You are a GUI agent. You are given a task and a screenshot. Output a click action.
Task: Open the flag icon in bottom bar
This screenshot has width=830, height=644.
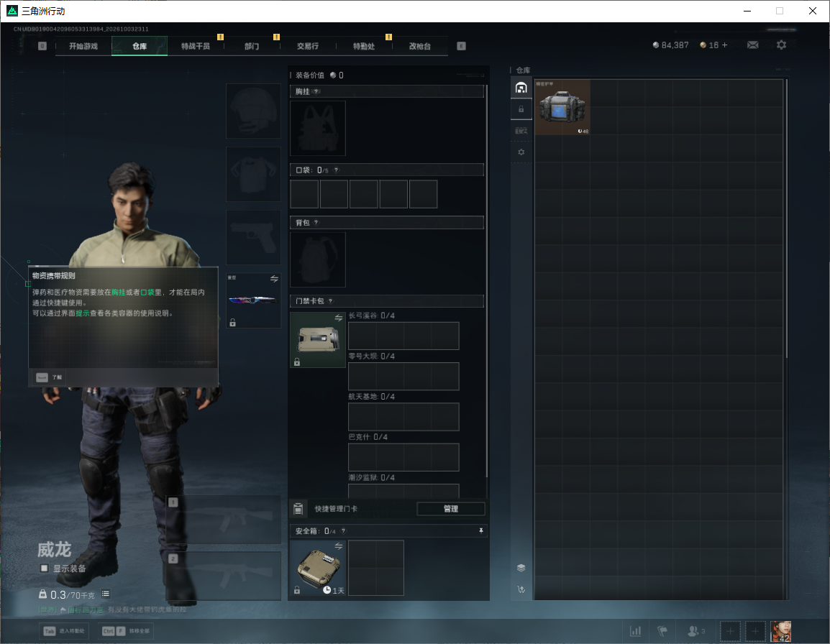pos(662,631)
